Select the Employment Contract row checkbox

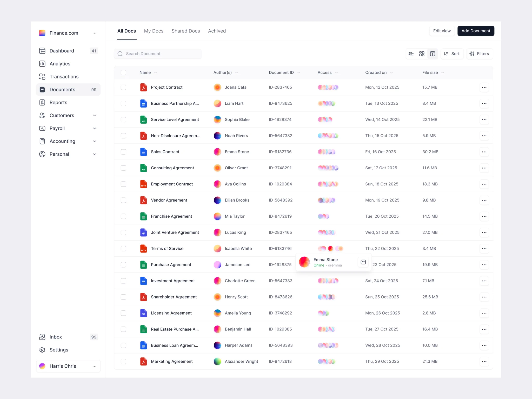(123, 184)
